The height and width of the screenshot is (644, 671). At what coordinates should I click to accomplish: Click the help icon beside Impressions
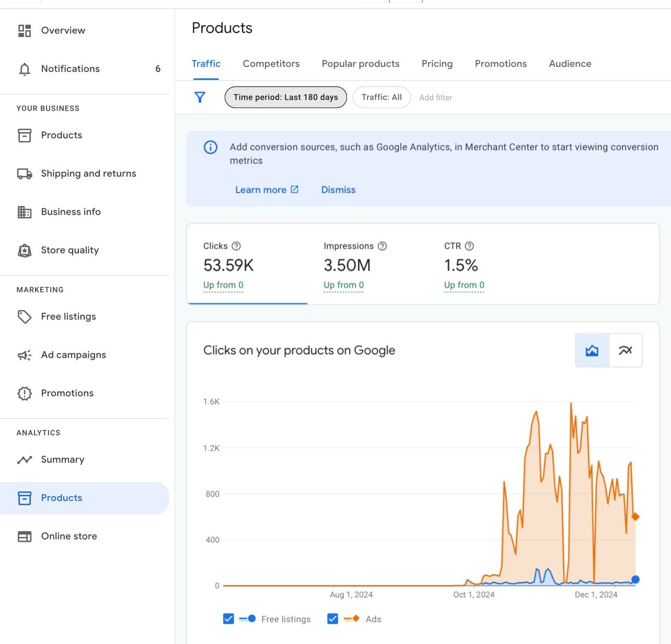pos(382,246)
